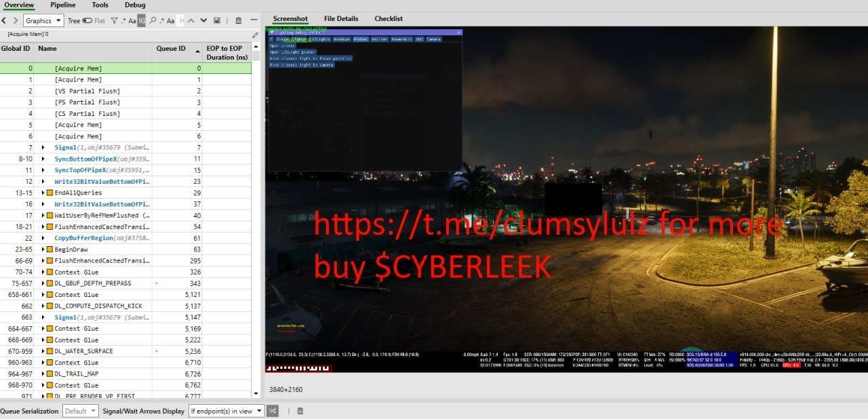Expand the CopyBufferRegion row

(43, 238)
